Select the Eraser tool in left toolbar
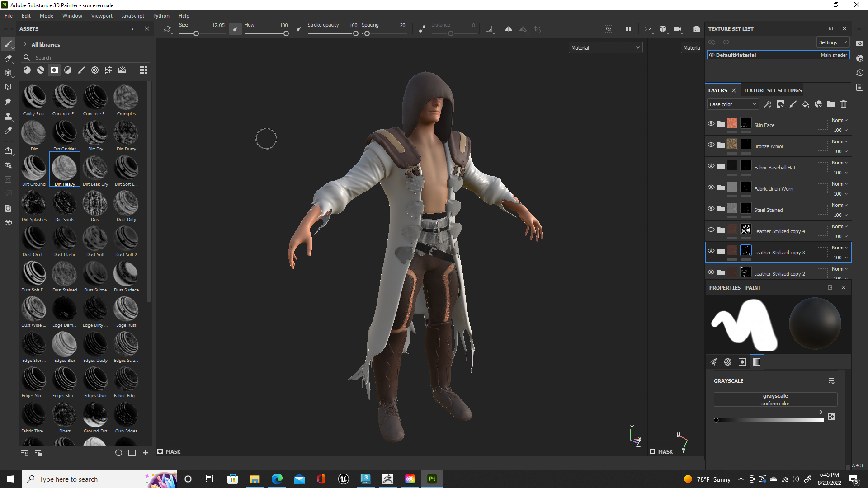 coord(8,58)
